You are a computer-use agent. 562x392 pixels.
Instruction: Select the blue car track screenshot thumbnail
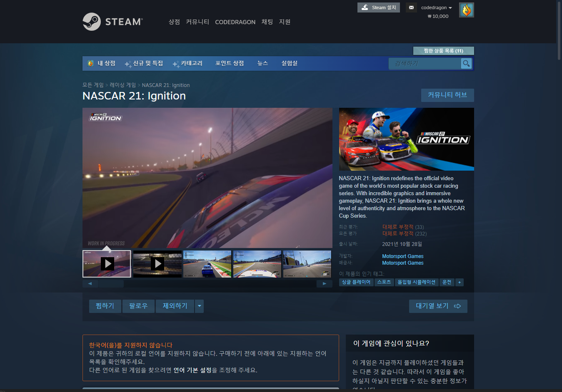point(207,264)
